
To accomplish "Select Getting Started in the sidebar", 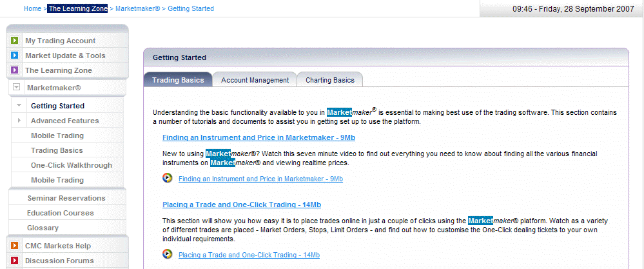I will pyautogui.click(x=57, y=106).
